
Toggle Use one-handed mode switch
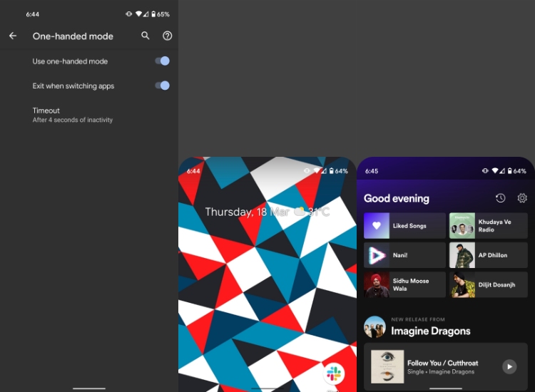point(162,61)
